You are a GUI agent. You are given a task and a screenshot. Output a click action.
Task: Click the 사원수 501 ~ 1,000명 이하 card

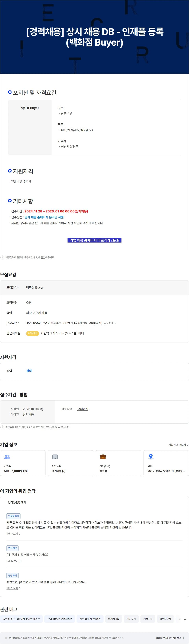(x=23, y=463)
